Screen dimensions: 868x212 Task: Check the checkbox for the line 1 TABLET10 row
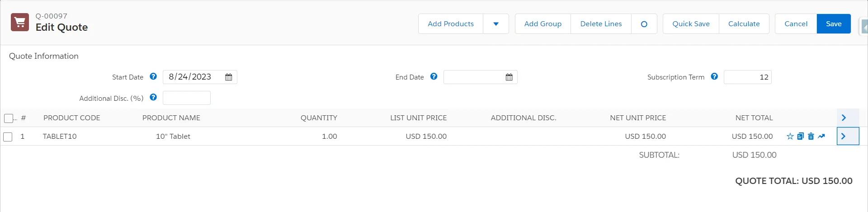pos(8,137)
